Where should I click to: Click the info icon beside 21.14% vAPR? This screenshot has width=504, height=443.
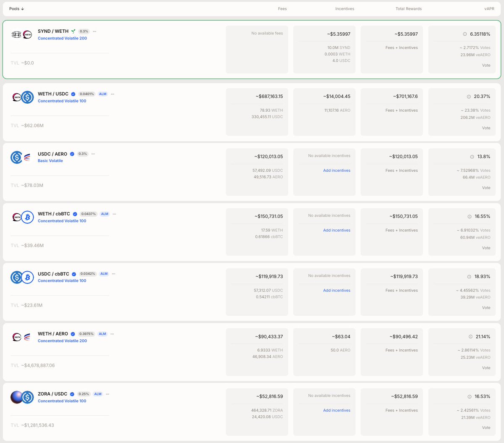(470, 337)
